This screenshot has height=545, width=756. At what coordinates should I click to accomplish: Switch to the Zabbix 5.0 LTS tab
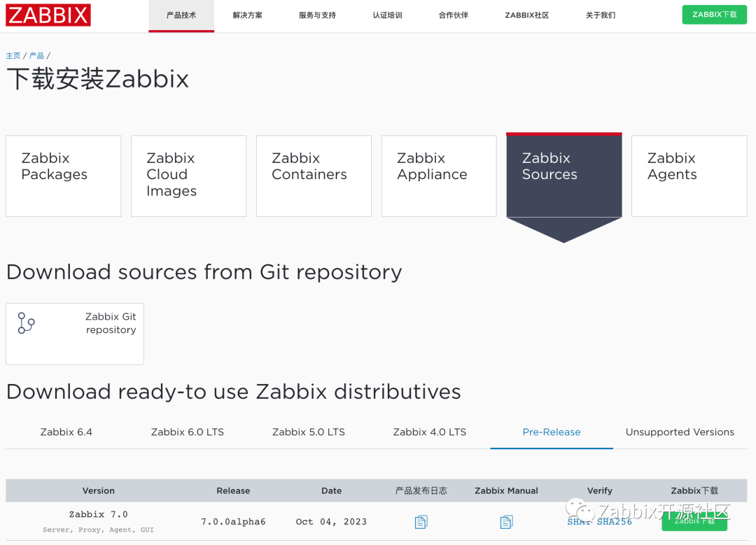[x=308, y=432]
